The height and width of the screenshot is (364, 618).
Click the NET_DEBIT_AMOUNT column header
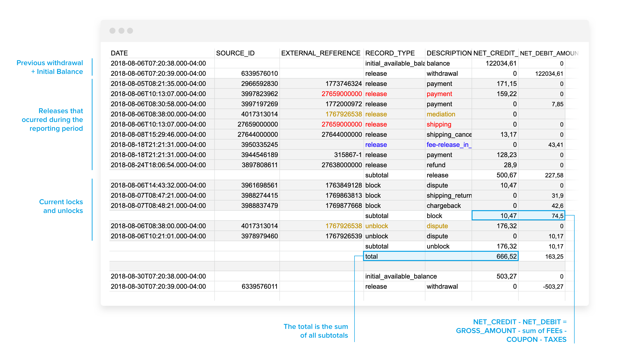pyautogui.click(x=549, y=53)
